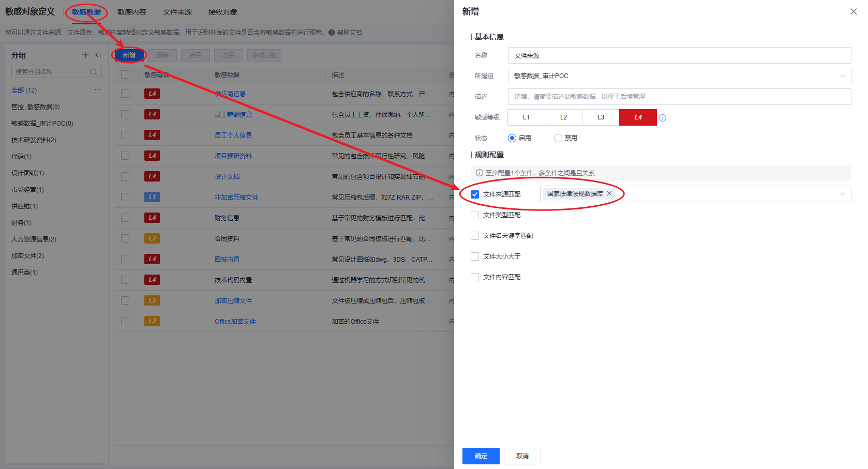The image size is (868, 469).
Task: Select the 禁用 status radio button
Action: (558, 138)
